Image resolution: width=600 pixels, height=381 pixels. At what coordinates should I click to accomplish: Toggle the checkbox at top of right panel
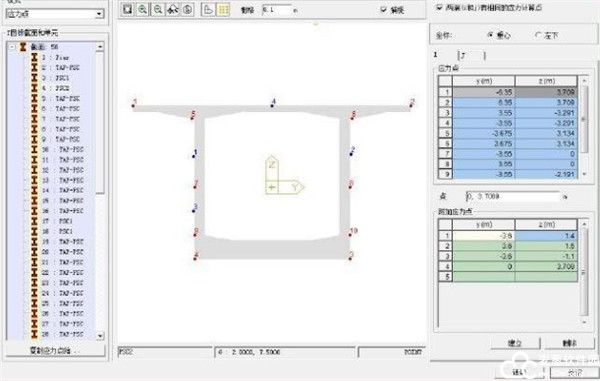pyautogui.click(x=439, y=7)
